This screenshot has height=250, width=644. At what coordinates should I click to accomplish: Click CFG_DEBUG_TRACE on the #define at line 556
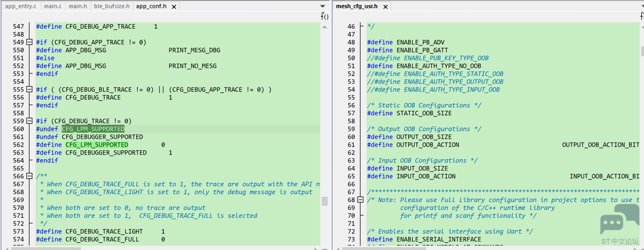pyautogui.click(x=93, y=98)
